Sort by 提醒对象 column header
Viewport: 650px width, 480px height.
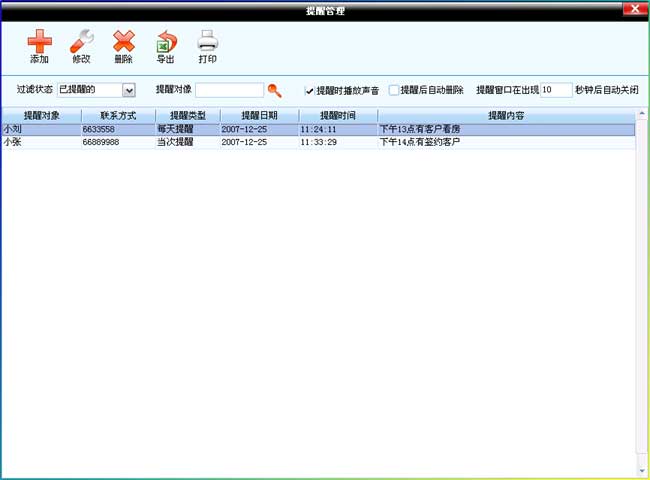click(41, 116)
